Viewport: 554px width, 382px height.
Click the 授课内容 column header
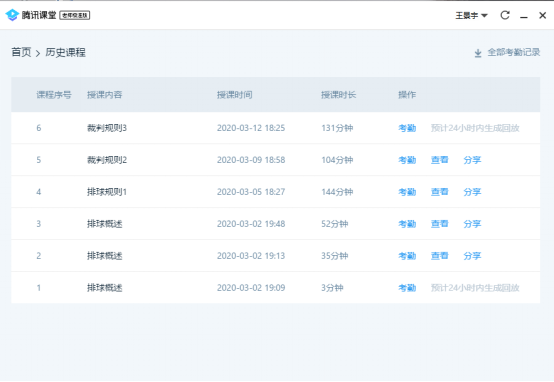105,95
